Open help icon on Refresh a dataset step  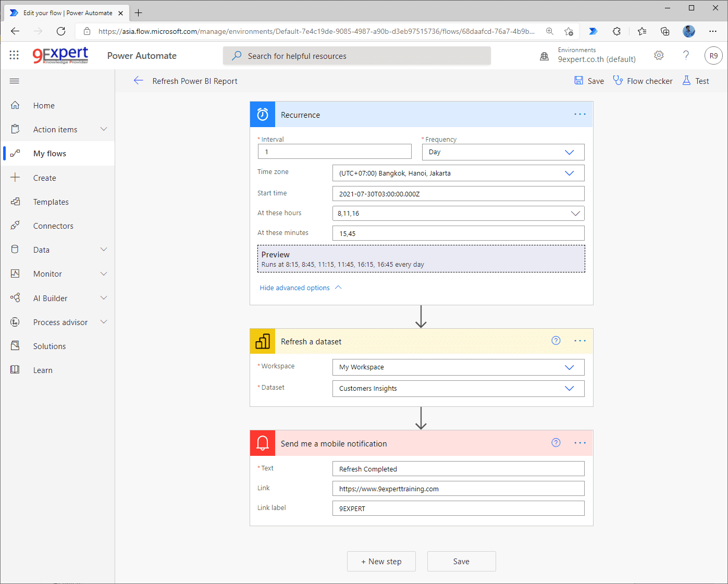click(x=556, y=341)
